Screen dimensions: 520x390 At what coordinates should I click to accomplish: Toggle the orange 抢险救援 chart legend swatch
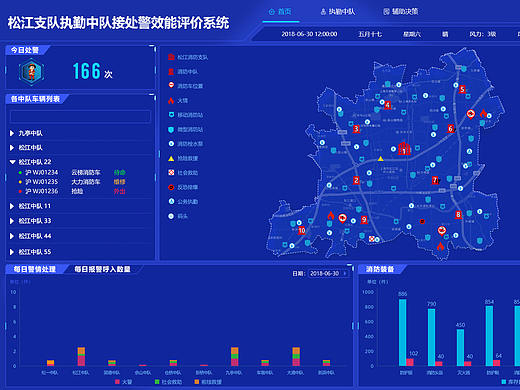[x=197, y=382]
